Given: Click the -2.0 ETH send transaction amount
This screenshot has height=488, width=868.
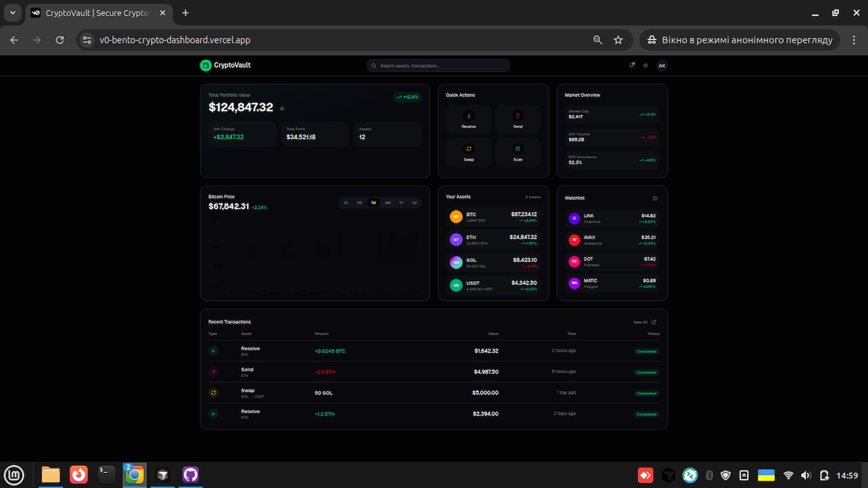Looking at the screenshot, I should click(325, 372).
